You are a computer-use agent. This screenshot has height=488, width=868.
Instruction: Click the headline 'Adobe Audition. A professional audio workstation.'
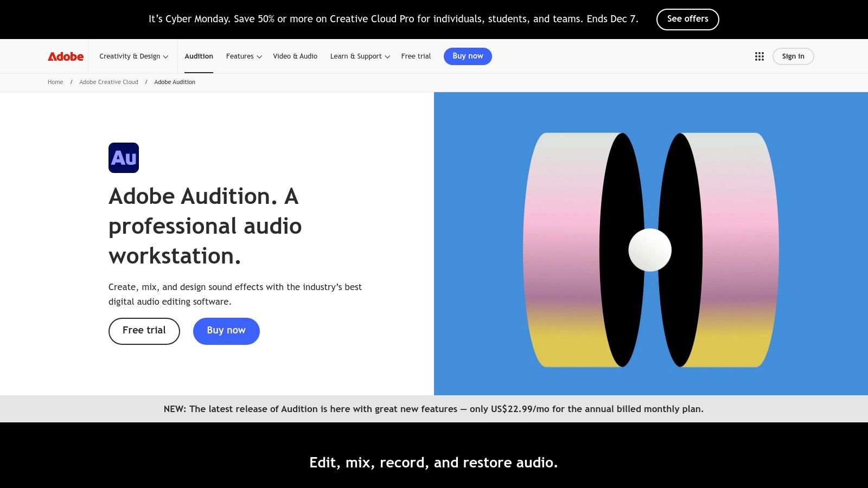pyautogui.click(x=205, y=226)
